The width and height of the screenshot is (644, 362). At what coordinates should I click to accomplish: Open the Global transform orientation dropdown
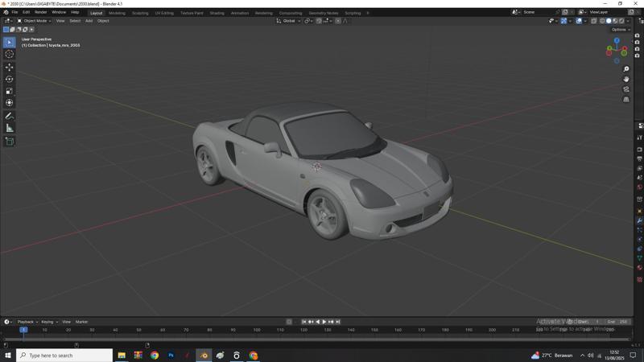(289, 21)
